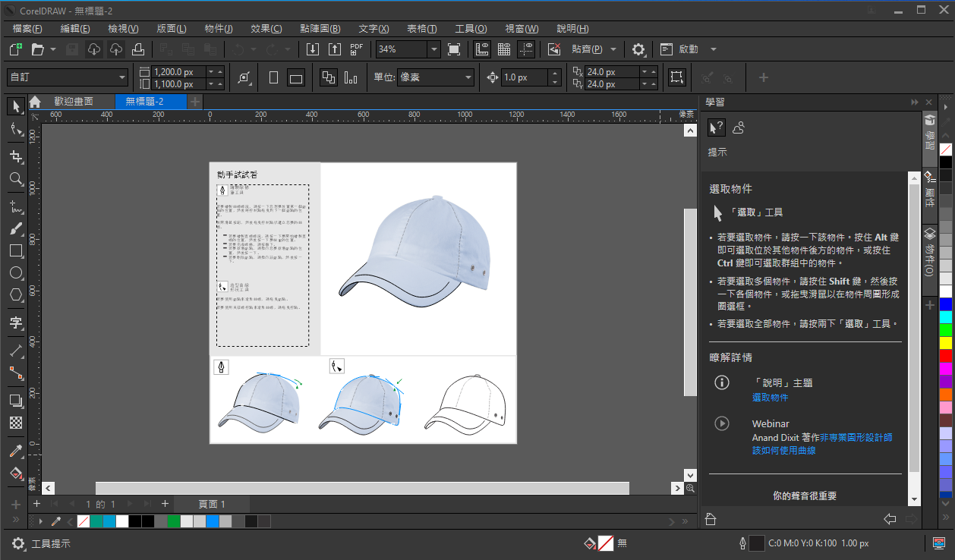Select the Rectangle tool
The height and width of the screenshot is (560, 955).
click(16, 250)
